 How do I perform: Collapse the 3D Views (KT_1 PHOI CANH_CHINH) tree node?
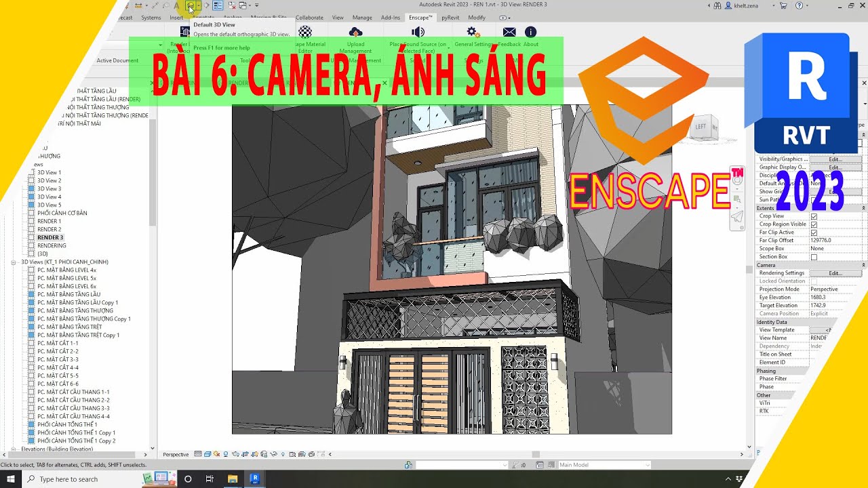pyautogui.click(x=14, y=262)
